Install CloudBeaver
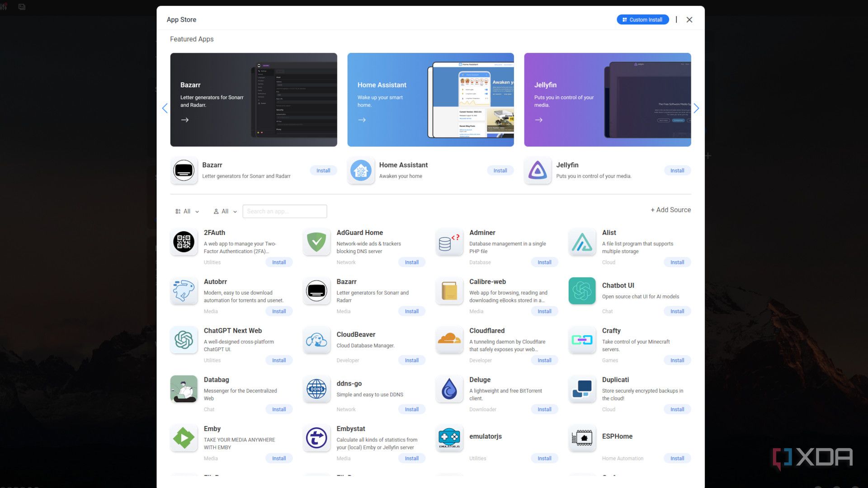Screen dimensions: 868x488 tap(412, 361)
